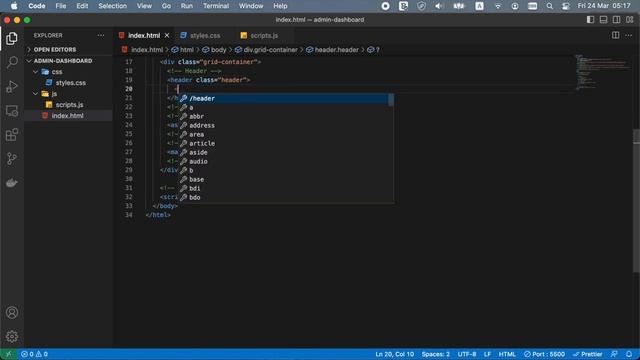Change language mode via HTML status item
The image size is (640, 360).
click(x=507, y=354)
